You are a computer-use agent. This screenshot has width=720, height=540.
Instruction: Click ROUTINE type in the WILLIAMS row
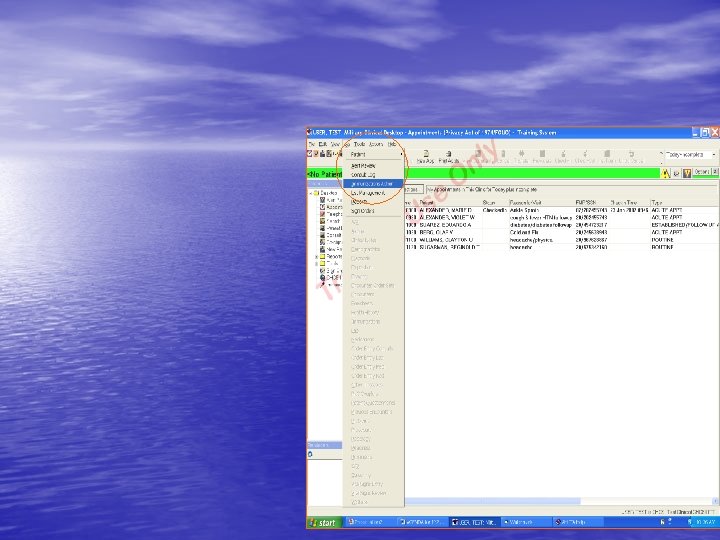[662, 240]
